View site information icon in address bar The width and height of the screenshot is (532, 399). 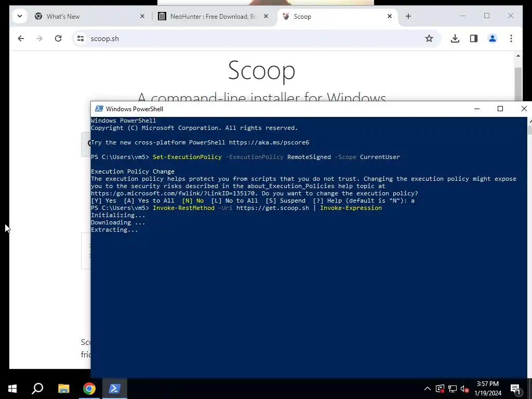click(81, 38)
